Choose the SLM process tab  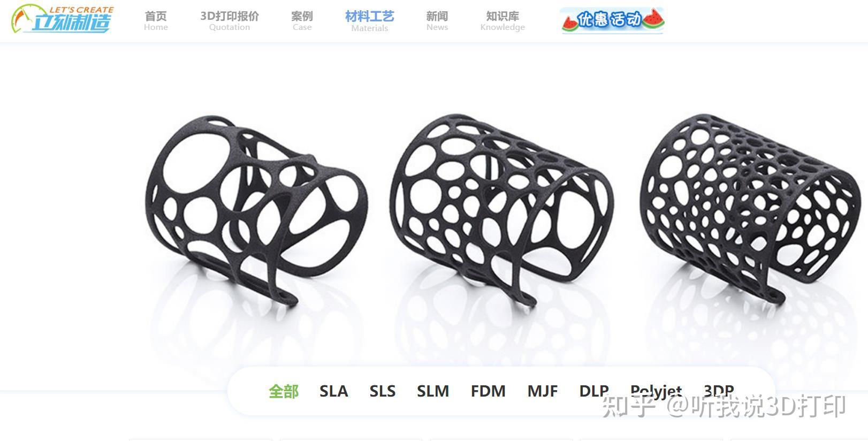(433, 391)
